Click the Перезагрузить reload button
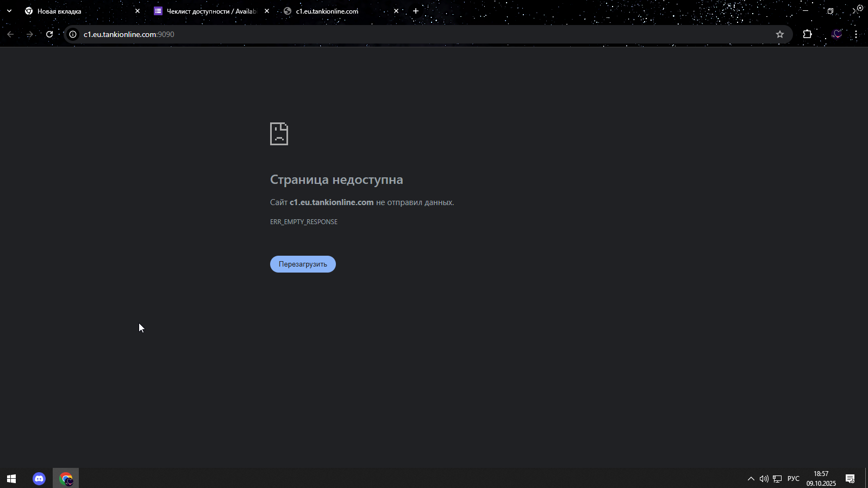The height and width of the screenshot is (488, 868). pos(303,264)
